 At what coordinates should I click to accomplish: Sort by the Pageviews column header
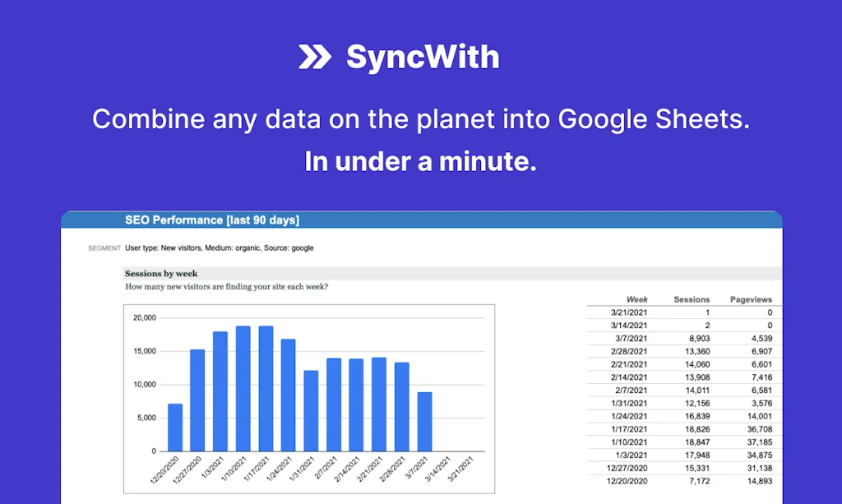pos(751,299)
